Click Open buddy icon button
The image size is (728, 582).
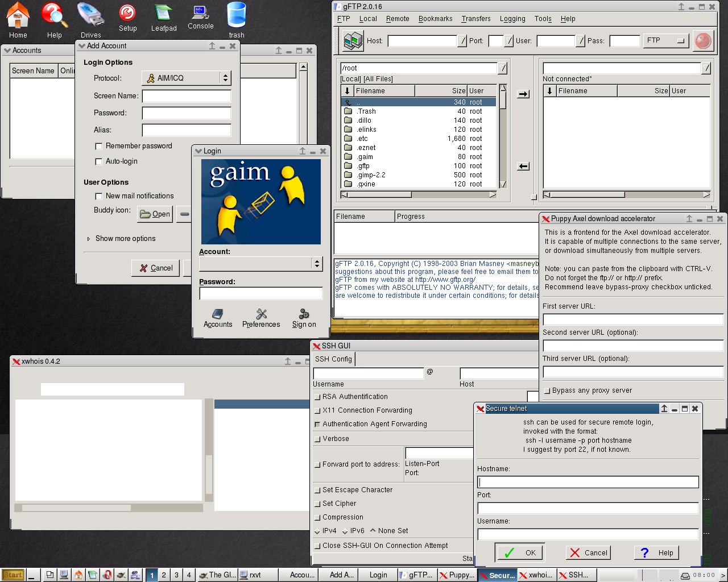[155, 214]
